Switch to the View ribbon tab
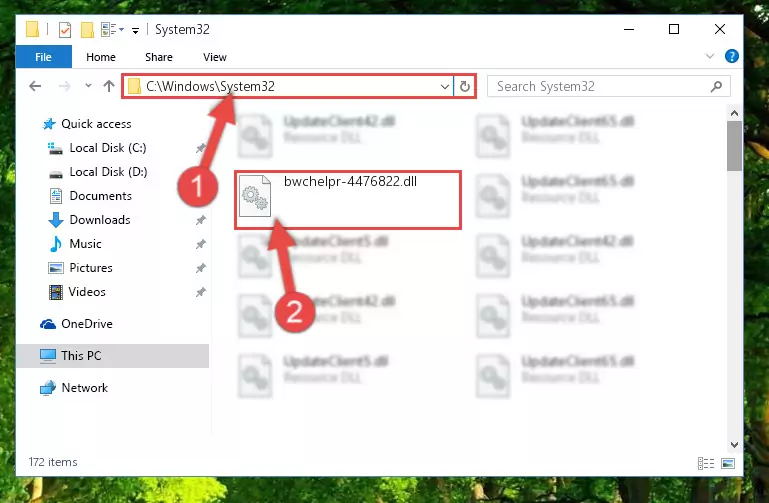 (x=215, y=57)
